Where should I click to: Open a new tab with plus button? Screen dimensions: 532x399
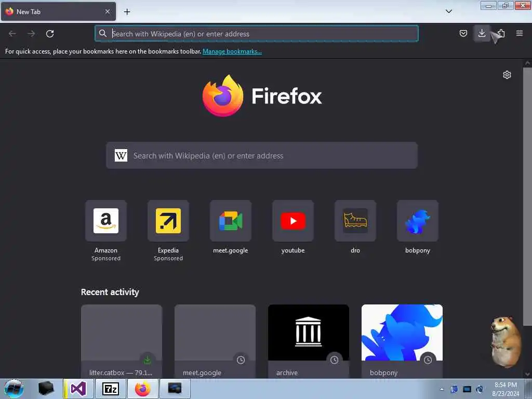[127, 12]
